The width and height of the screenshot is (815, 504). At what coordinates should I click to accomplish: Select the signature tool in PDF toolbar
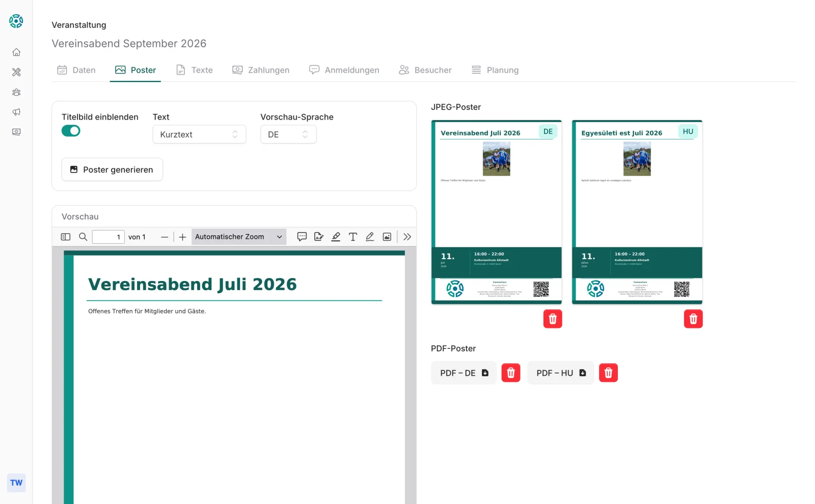pyautogui.click(x=319, y=237)
